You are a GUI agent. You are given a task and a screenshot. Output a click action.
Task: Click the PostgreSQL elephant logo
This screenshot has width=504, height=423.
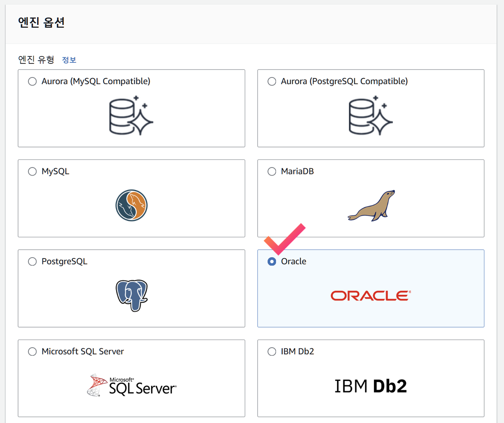(131, 296)
